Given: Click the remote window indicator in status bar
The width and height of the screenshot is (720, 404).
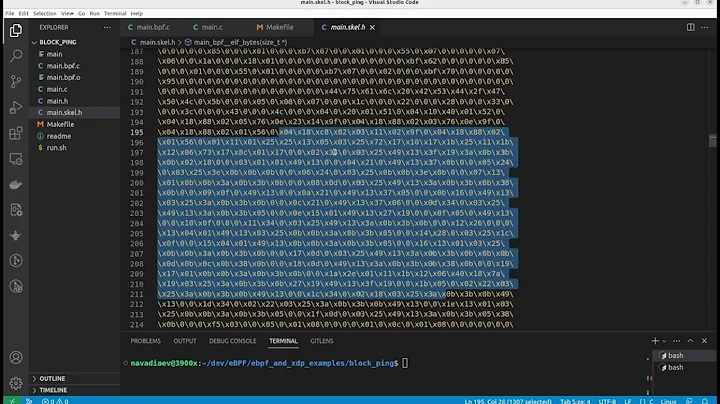Looking at the screenshot, I should click(x=12, y=400).
